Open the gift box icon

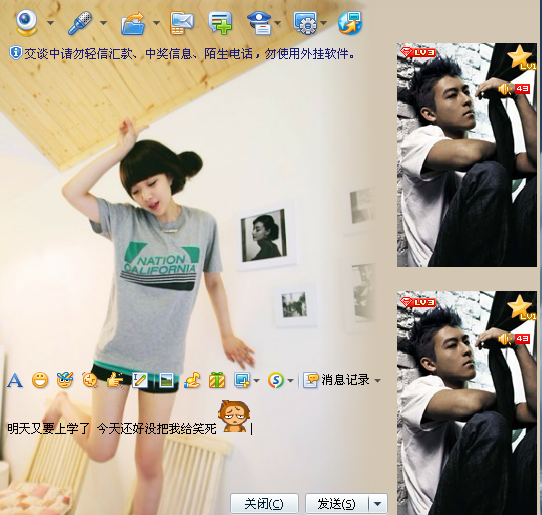[217, 381]
